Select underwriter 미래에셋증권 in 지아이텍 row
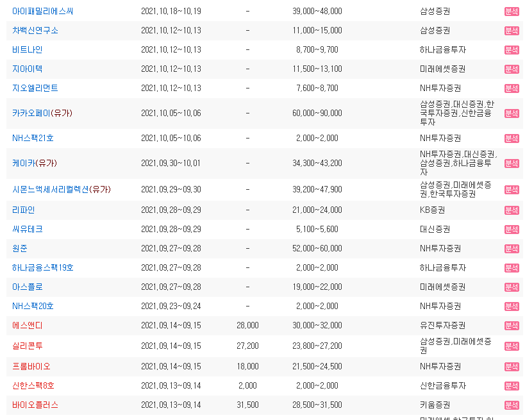This screenshot has height=420, width=525. coord(443,69)
